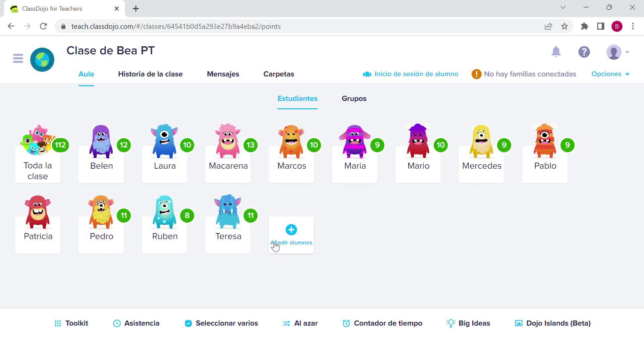The image size is (644, 338).
Task: Expand the tab search dropdown
Action: [563, 7]
